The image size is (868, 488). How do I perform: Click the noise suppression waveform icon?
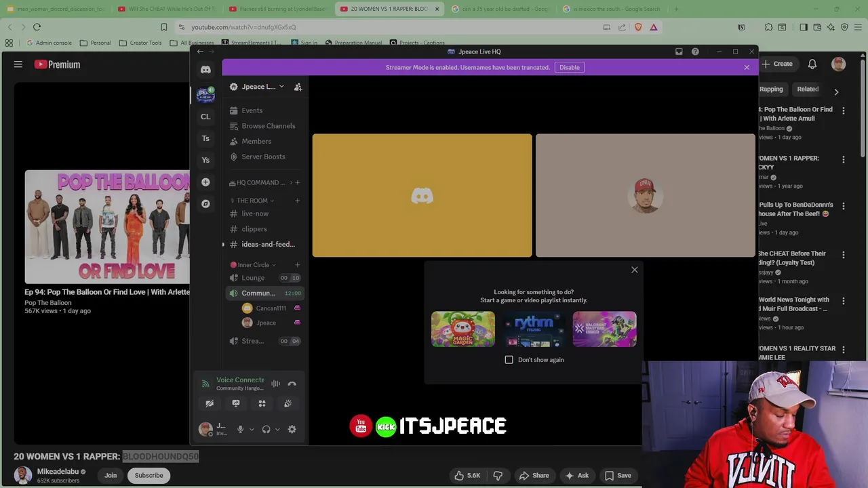tap(276, 384)
